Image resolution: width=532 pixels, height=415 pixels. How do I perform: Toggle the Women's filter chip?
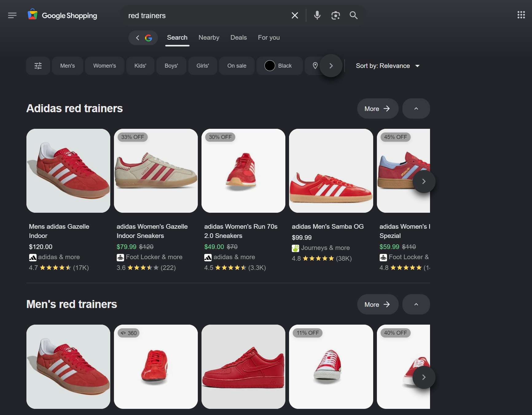[105, 66]
